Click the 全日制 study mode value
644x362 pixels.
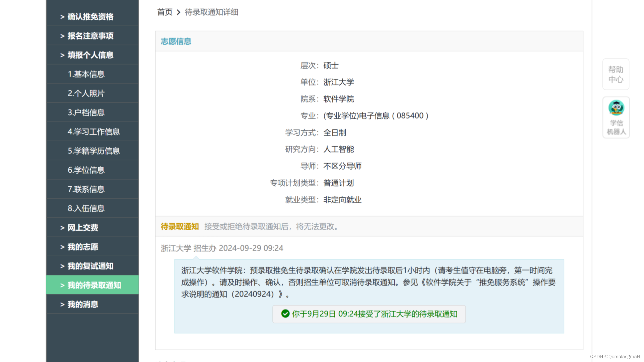[x=335, y=133]
